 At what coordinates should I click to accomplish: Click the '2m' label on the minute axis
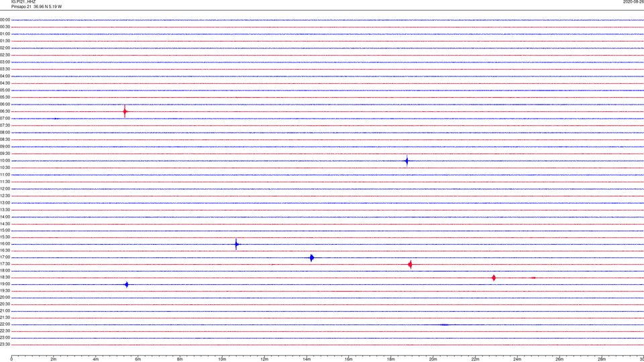pyautogui.click(x=54, y=359)
